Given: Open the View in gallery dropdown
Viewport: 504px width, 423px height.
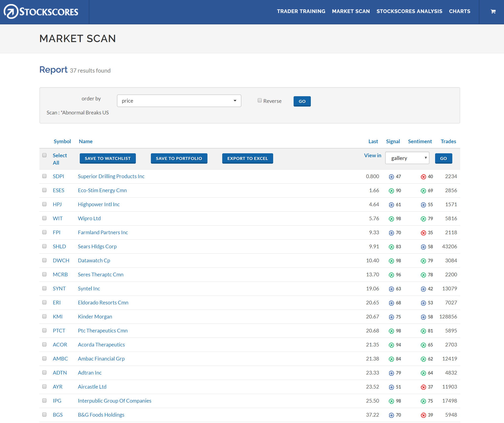Looking at the screenshot, I should [407, 158].
